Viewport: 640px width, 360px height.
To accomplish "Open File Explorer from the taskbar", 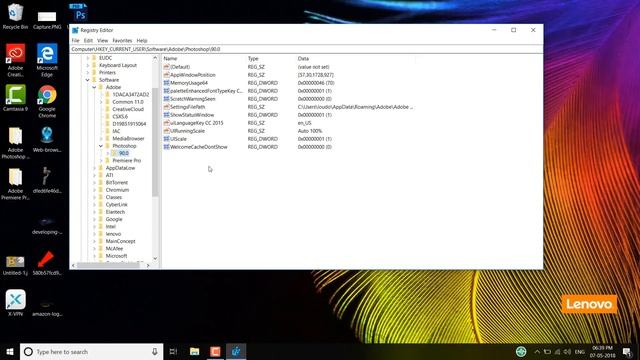I will 195,351.
